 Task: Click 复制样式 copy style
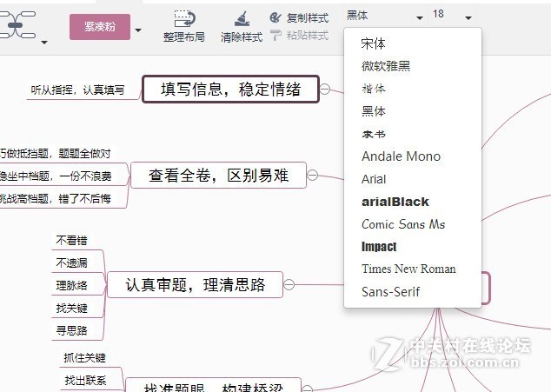299,17
